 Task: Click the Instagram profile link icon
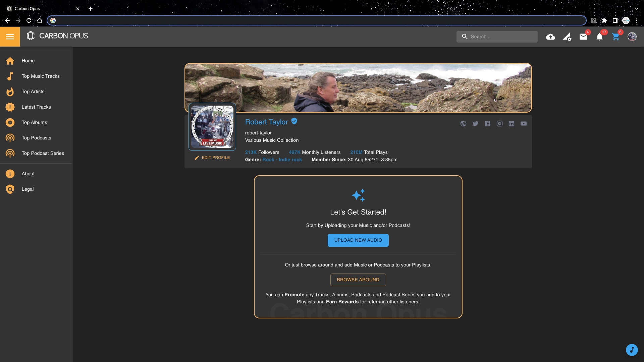(499, 124)
